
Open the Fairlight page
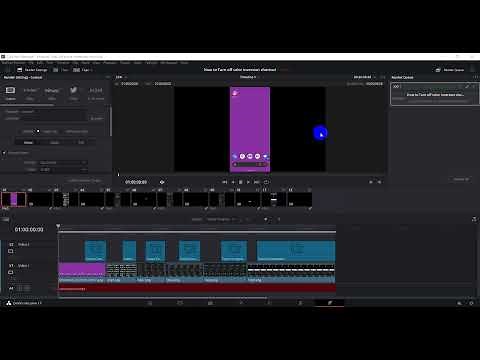[300, 303]
